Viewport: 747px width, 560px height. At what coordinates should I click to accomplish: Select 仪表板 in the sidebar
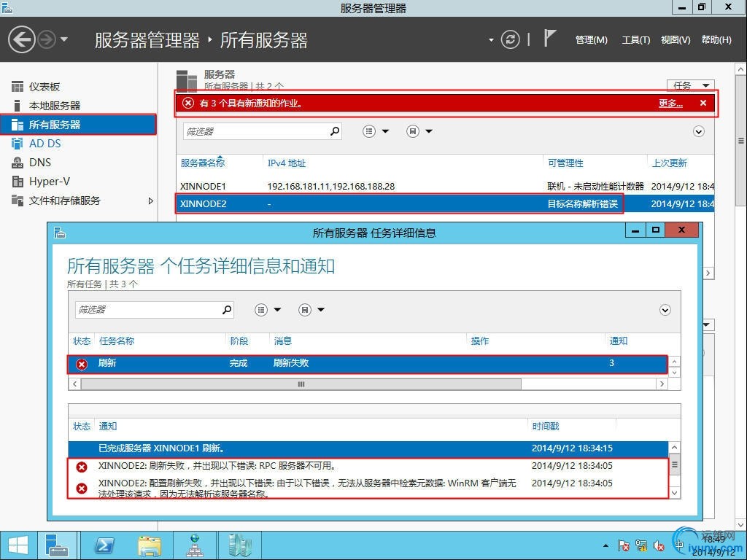(x=44, y=87)
